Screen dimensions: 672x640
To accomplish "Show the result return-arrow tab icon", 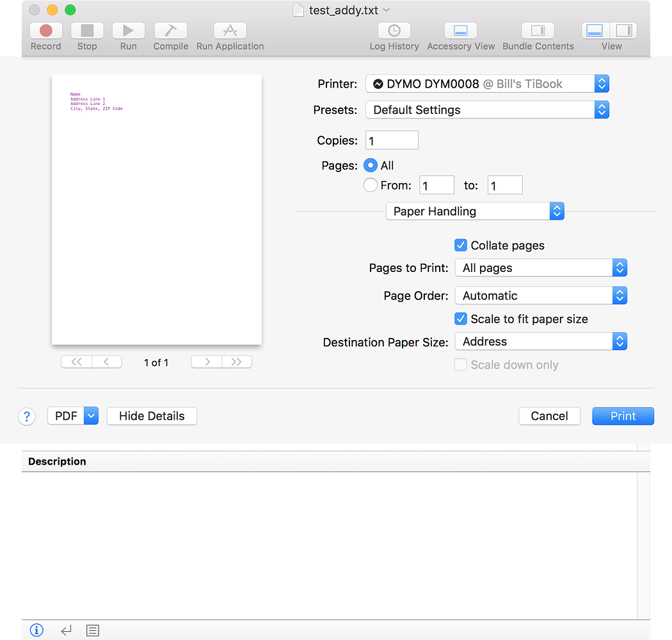I will pyautogui.click(x=66, y=630).
